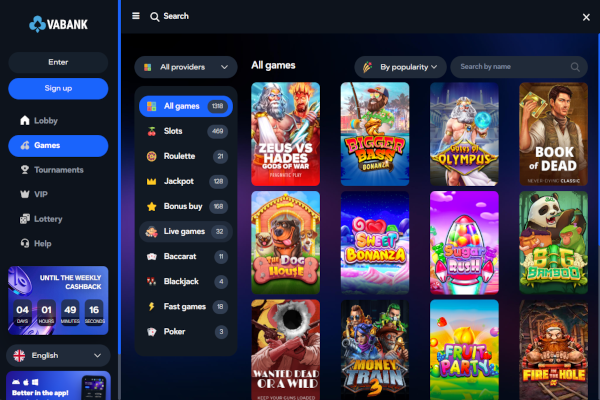600x400 pixels.
Task: Open the Lottery section
Action: [x=58, y=219]
